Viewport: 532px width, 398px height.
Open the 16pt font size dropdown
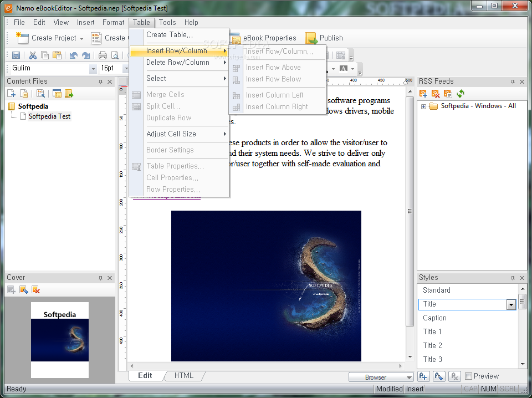click(x=126, y=69)
